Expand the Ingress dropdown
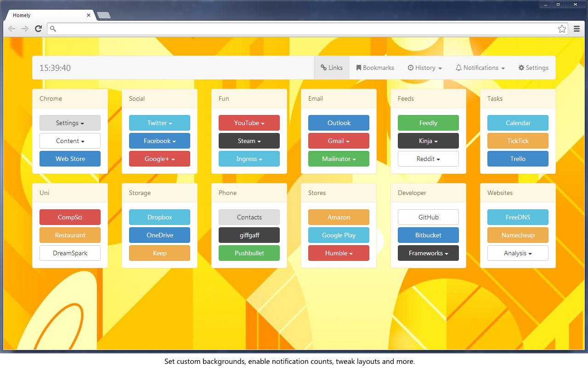This screenshot has height=368, width=588. coord(249,159)
